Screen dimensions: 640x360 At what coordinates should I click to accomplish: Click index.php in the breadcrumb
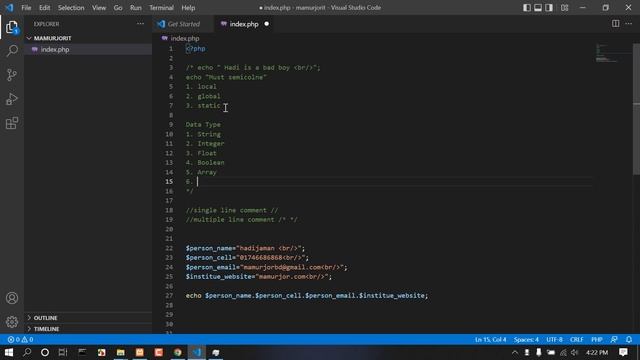(184, 38)
